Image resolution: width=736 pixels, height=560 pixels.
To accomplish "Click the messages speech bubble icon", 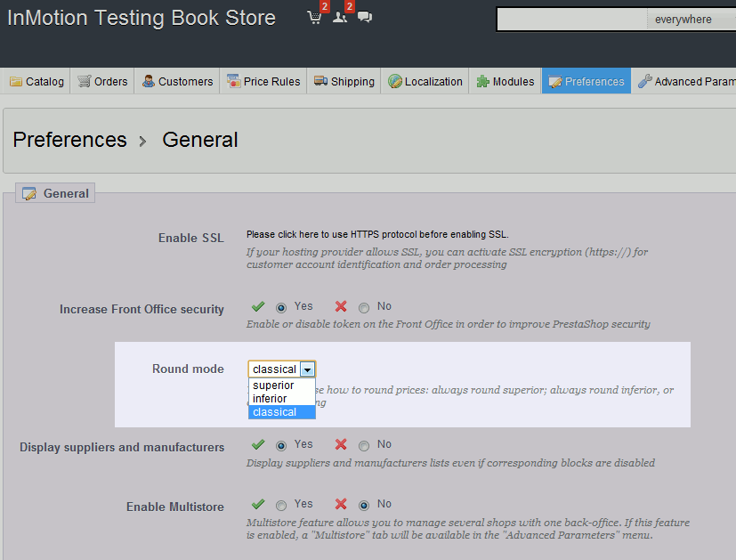I will click(x=365, y=17).
